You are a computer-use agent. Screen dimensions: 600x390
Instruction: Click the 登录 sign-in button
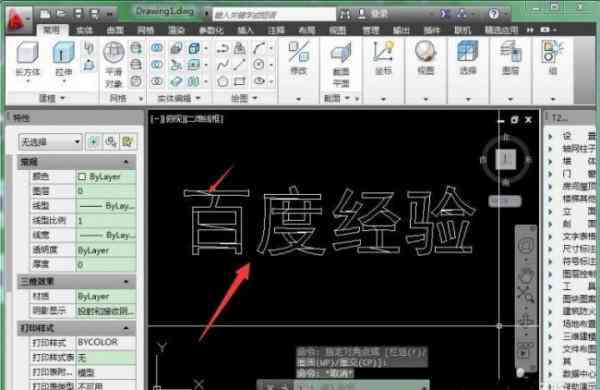[373, 14]
